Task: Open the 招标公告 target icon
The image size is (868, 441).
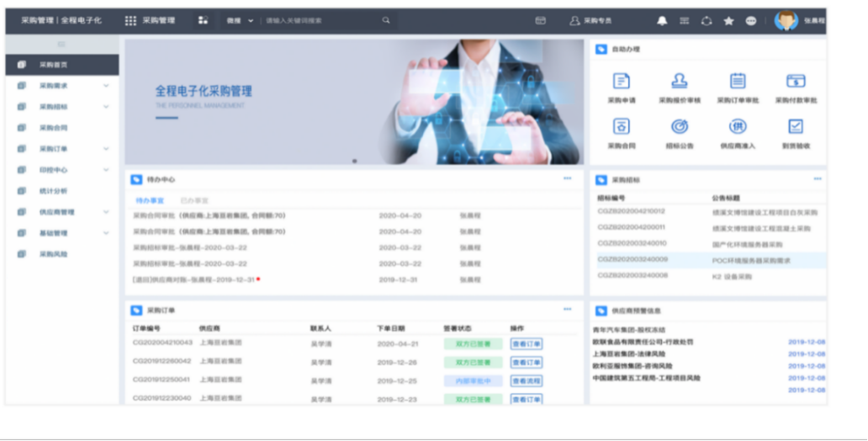Action: coord(679,126)
